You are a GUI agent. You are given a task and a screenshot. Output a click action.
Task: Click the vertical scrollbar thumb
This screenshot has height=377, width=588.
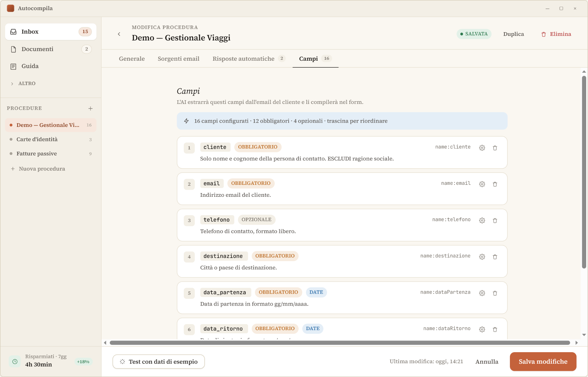[584, 172]
